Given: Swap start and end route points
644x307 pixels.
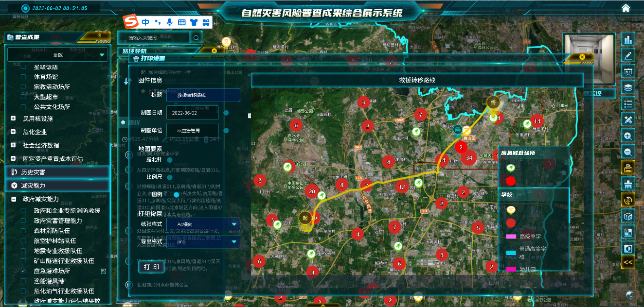Looking at the screenshot, I should [127, 81].
